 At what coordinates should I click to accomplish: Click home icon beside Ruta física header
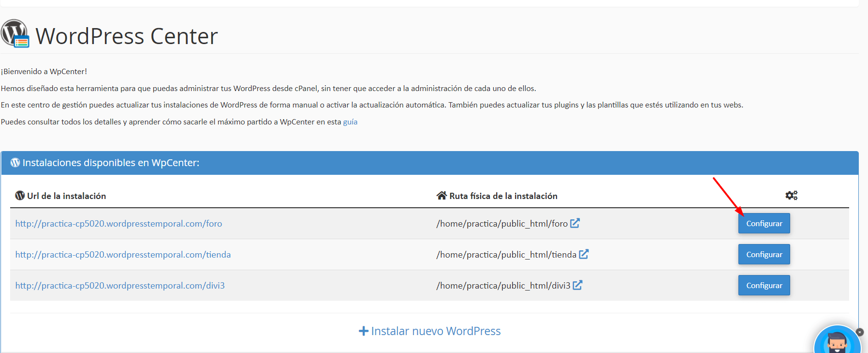(x=441, y=196)
